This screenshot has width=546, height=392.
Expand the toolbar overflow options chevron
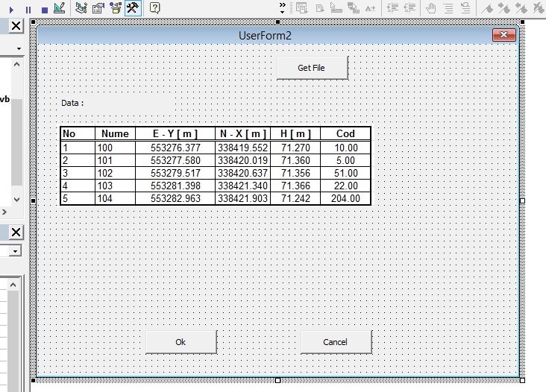coord(283,7)
